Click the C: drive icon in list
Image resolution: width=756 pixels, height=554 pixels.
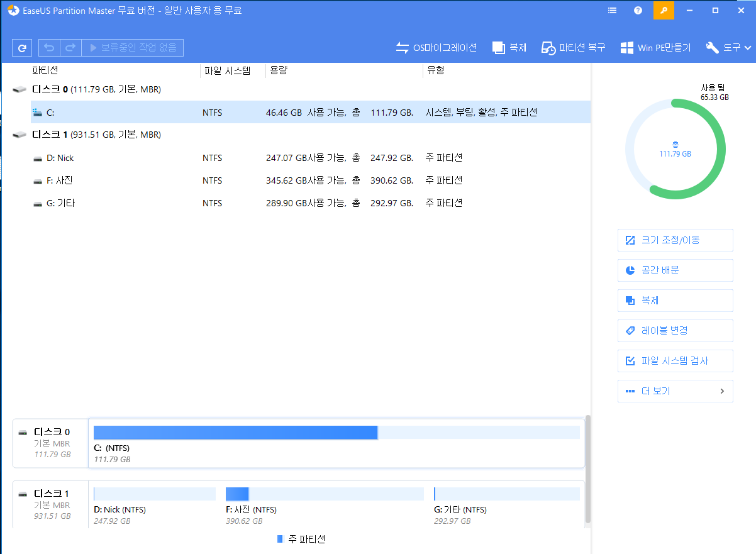tap(38, 113)
